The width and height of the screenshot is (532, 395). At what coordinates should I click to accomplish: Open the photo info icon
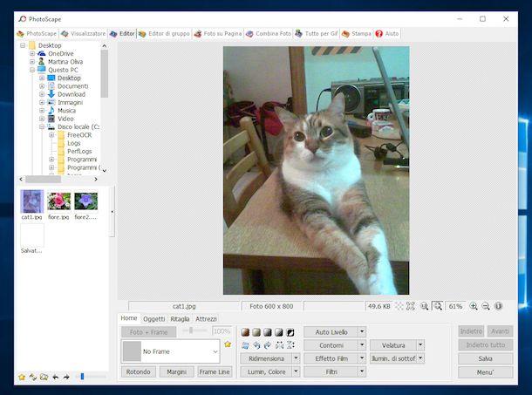click(x=498, y=306)
